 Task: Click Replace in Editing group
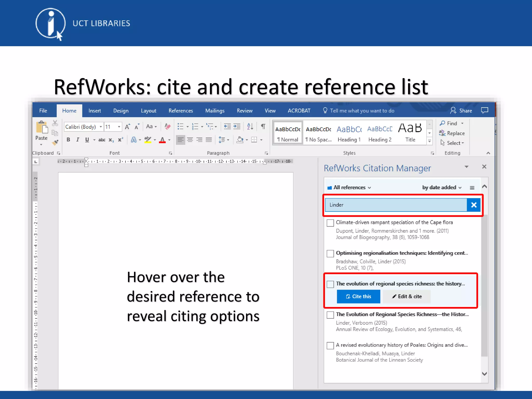pyautogui.click(x=452, y=133)
